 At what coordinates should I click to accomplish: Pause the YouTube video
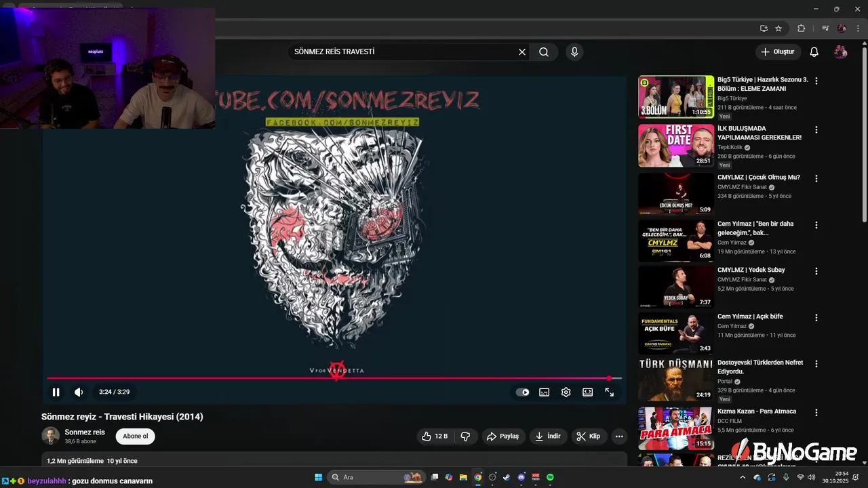[x=56, y=392]
